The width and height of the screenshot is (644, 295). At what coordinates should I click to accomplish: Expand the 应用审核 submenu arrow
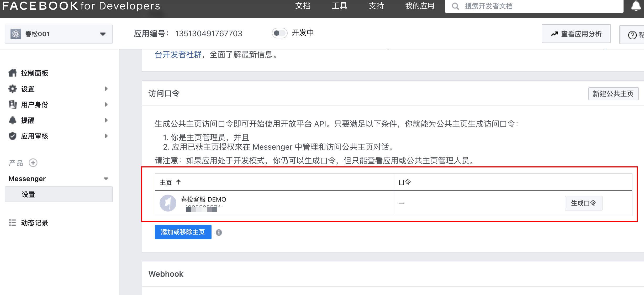click(x=106, y=136)
